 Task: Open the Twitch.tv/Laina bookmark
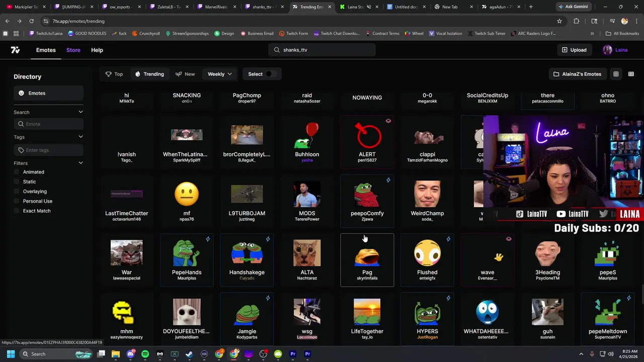coord(46,34)
